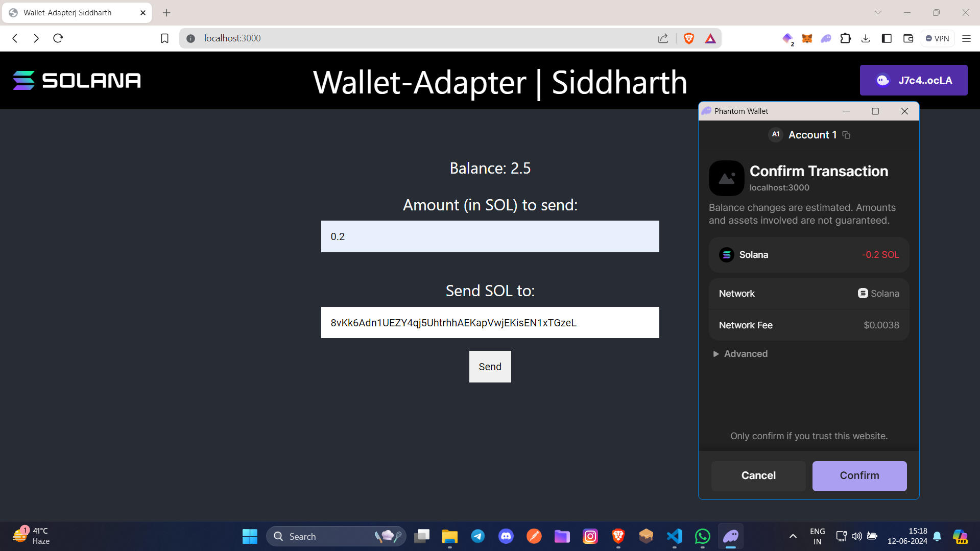
Task: Confirm the Phantom transaction
Action: 859,475
